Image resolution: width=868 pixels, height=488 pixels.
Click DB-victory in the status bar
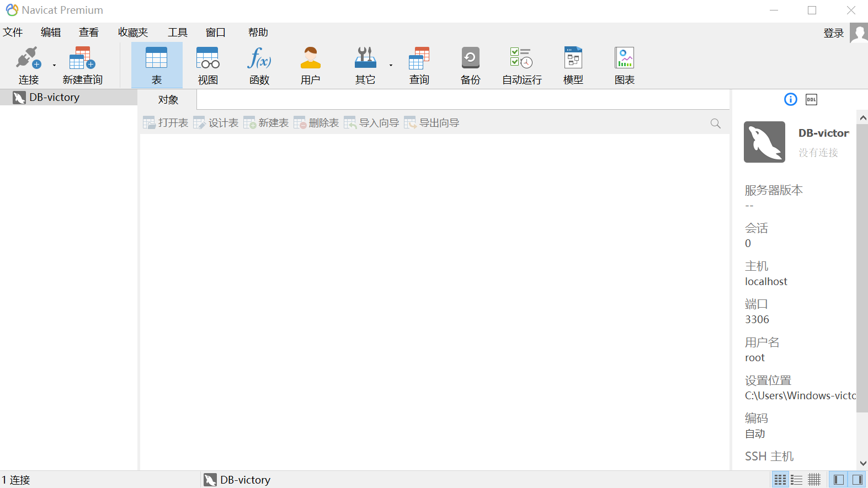coord(237,480)
